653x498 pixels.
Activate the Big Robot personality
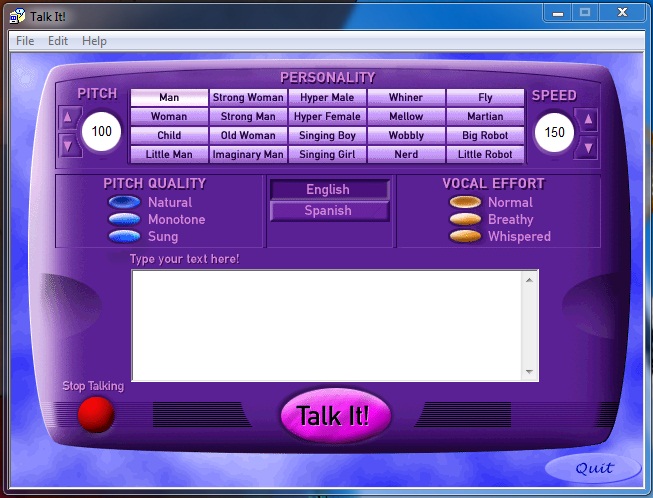pos(485,135)
